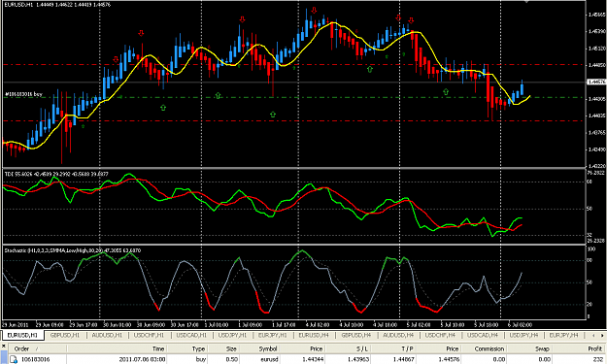Click current price 1.44576 in order row
Screen dimensions: 607x364
coord(449,359)
